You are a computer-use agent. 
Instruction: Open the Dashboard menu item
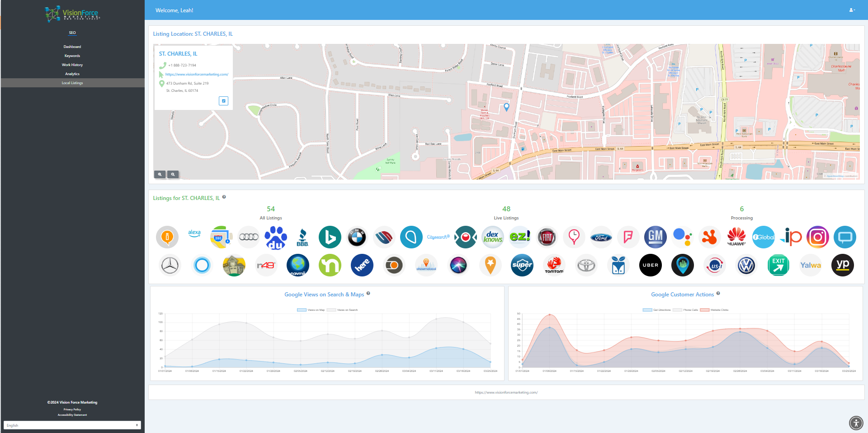72,47
